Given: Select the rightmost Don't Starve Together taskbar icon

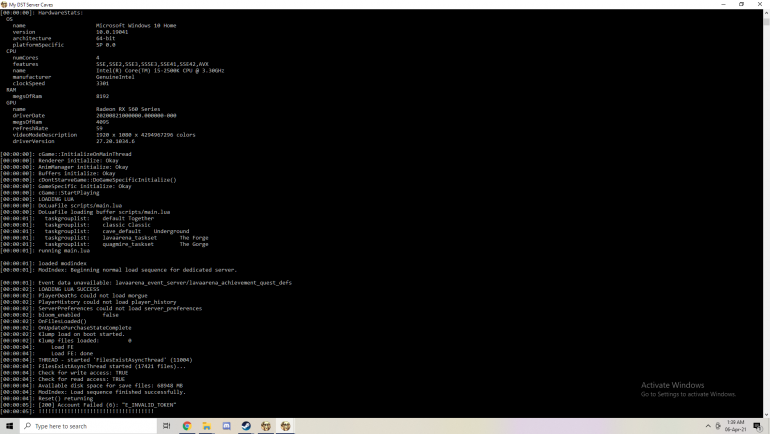Looking at the screenshot, I should pyautogui.click(x=287, y=426).
